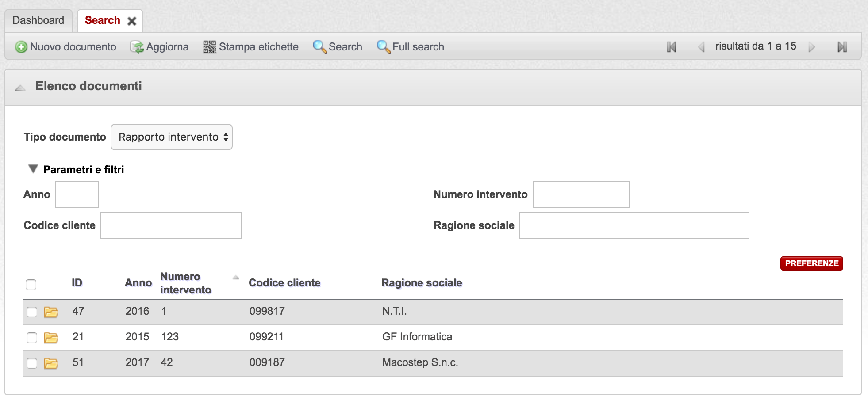Click year 2015 in second row
The width and height of the screenshot is (868, 404).
137,337
